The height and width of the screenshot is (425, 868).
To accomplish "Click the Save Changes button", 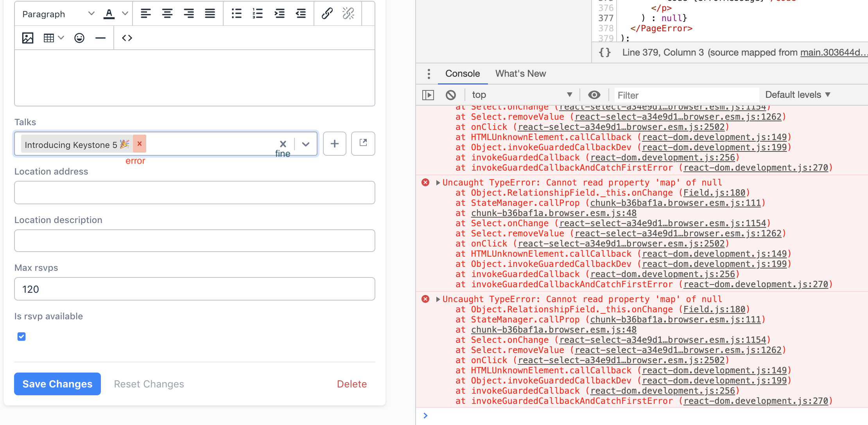I will coord(57,384).
